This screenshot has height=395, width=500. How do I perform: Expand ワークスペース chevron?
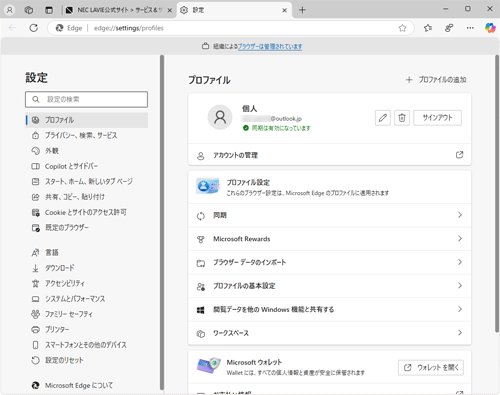460,333
